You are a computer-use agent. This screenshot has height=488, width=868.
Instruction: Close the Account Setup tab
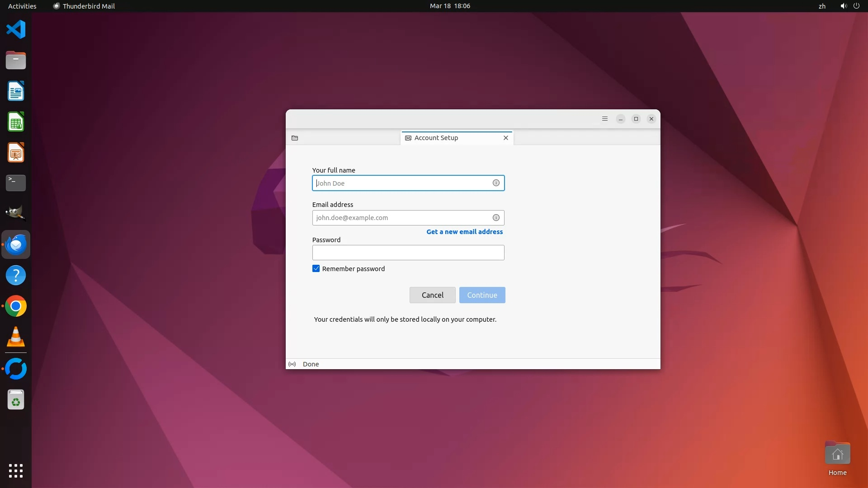[506, 138]
